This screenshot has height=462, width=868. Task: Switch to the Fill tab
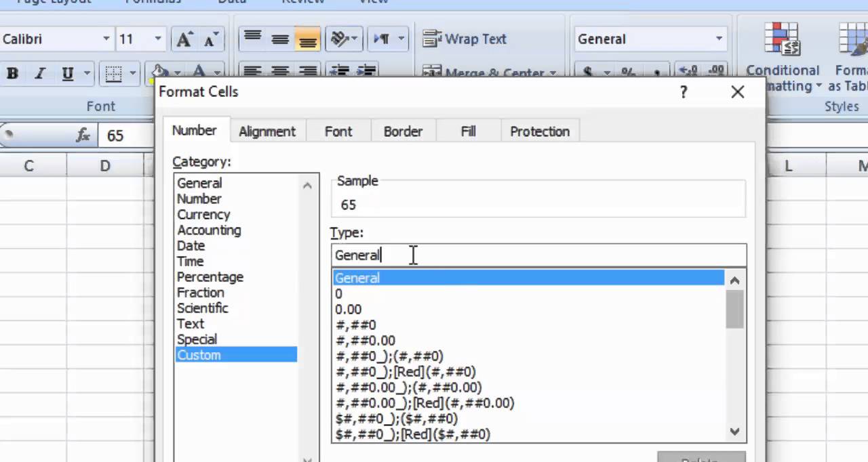point(469,131)
